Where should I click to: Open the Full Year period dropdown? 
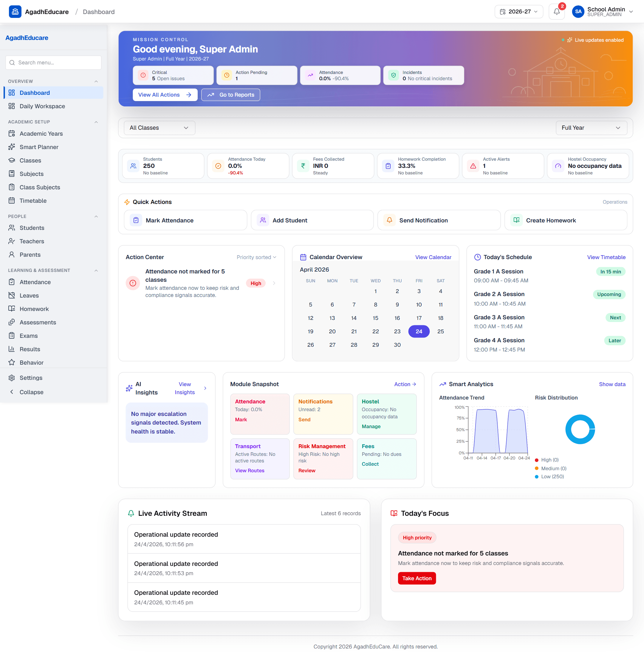pos(591,128)
